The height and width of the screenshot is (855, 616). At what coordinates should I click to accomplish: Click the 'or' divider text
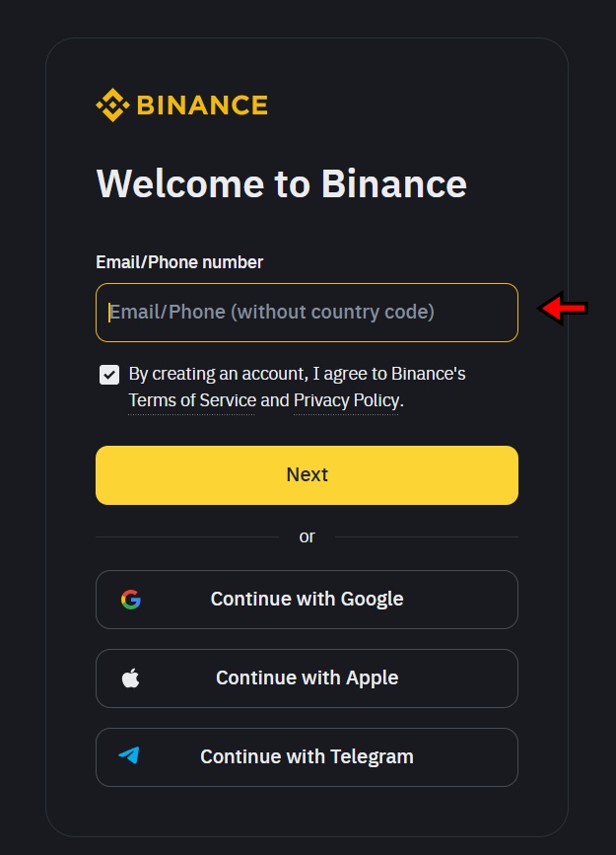(x=307, y=536)
